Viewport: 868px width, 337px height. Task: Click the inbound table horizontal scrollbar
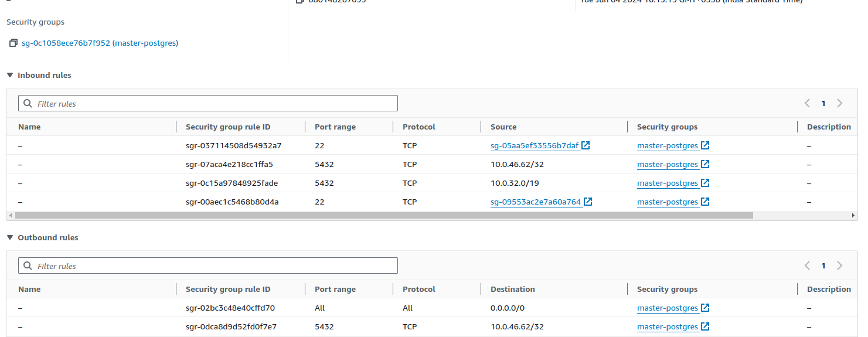coord(384,216)
